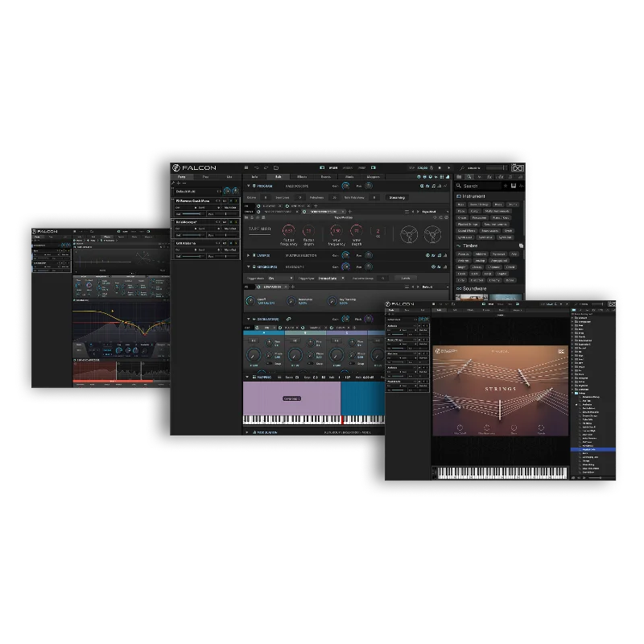Open the hamburger menu in center Falcon window
The height and width of the screenshot is (644, 644).
pos(246,167)
